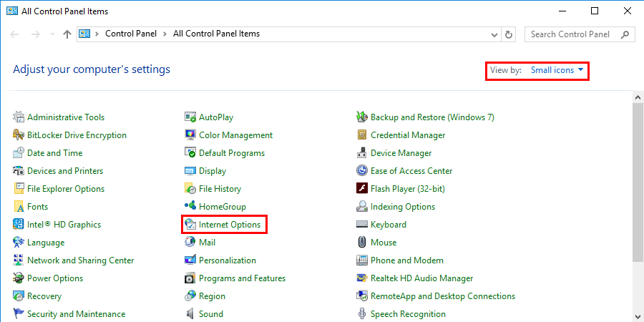Image resolution: width=644 pixels, height=322 pixels.
Task: Click the Indexing Options icon
Action: point(362,207)
